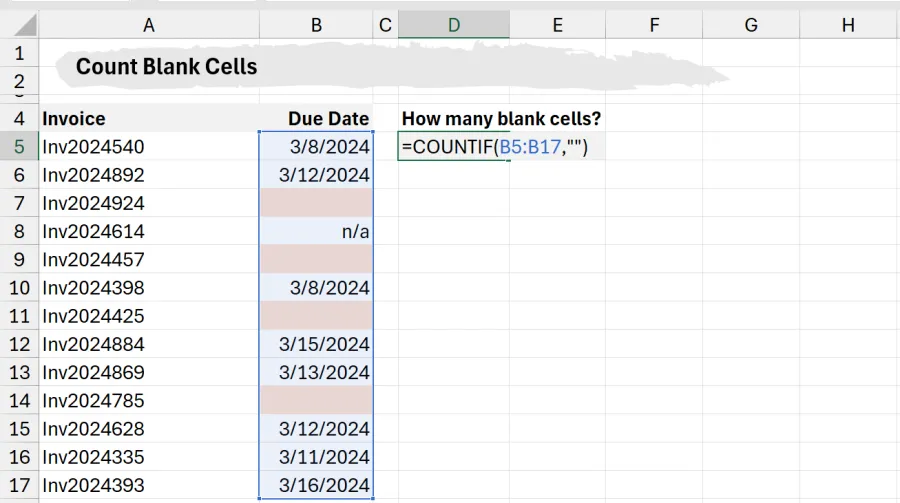Click the due date for Inv2024398
The image size is (900, 503).
tap(316, 287)
